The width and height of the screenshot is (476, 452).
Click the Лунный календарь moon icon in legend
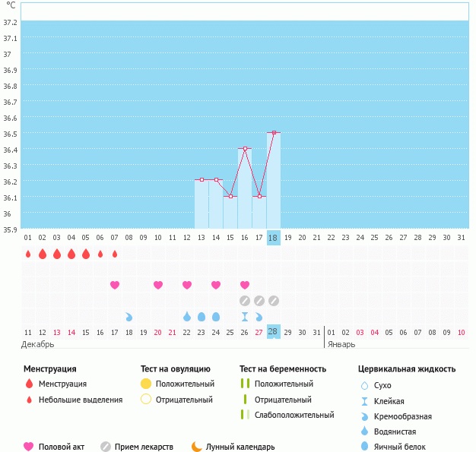[197, 447]
